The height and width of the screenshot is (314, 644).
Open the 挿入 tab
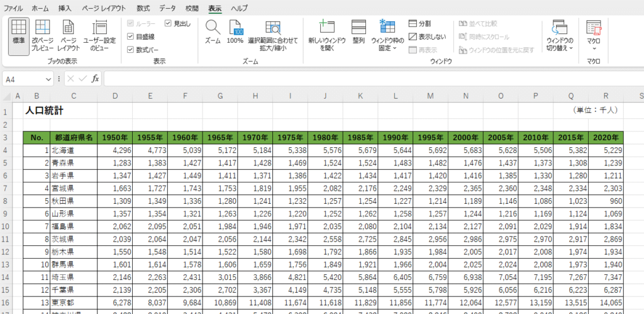(65, 8)
